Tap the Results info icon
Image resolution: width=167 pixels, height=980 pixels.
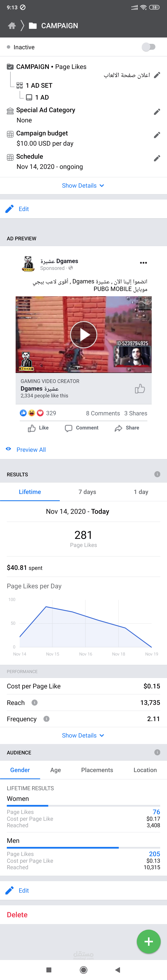[x=157, y=474]
